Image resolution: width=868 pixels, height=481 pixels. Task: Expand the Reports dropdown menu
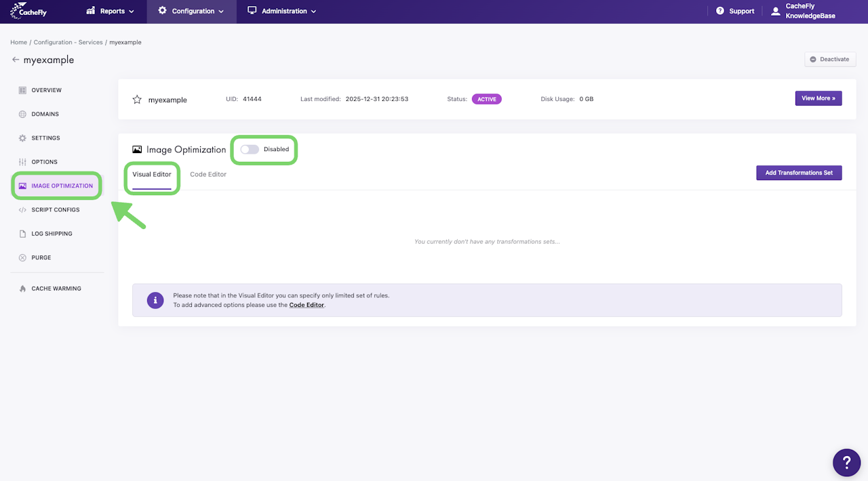pyautogui.click(x=111, y=11)
